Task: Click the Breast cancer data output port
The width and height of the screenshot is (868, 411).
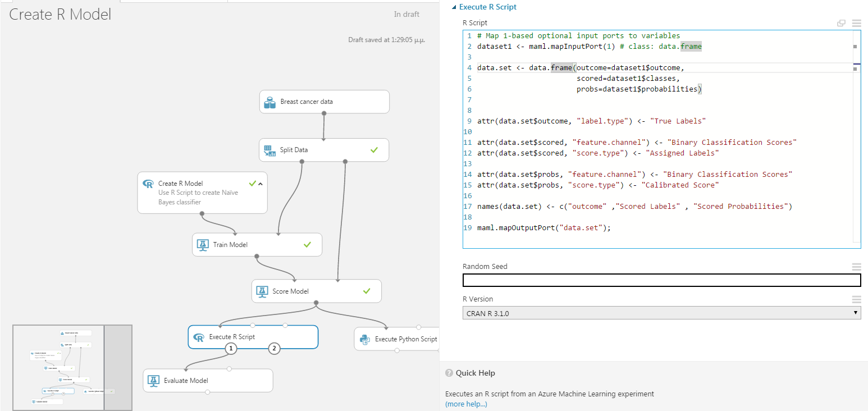Action: [x=324, y=113]
